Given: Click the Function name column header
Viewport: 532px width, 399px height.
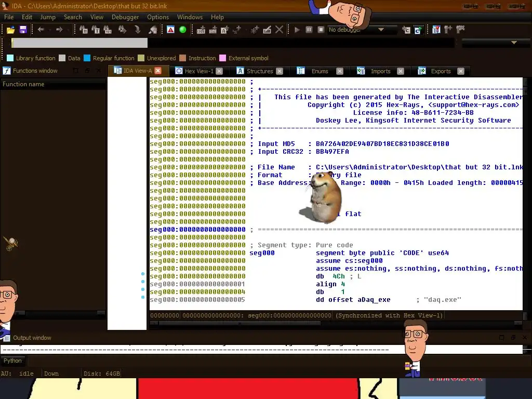Looking at the screenshot, I should pyautogui.click(x=53, y=84).
